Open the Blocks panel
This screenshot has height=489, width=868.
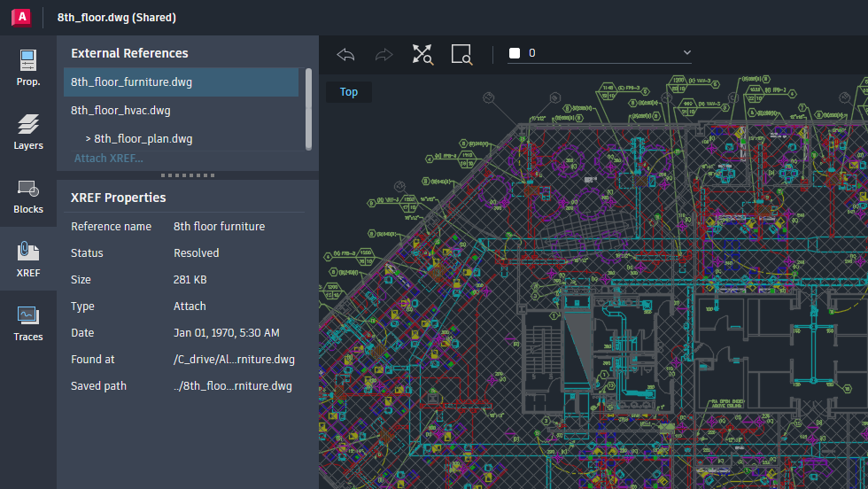pos(28,196)
